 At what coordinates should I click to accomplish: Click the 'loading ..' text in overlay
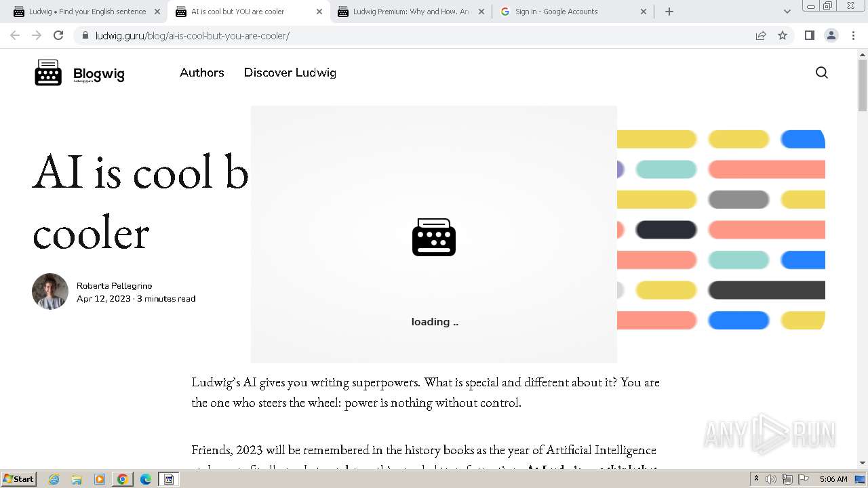point(435,322)
